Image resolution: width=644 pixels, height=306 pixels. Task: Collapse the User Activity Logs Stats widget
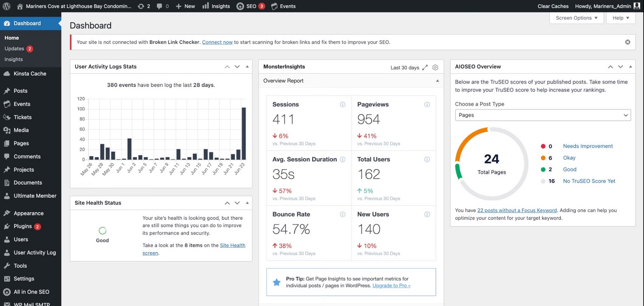(247, 67)
